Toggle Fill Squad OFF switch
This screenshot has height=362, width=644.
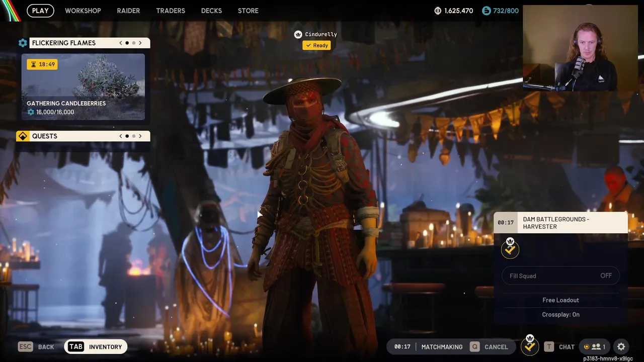(560, 276)
